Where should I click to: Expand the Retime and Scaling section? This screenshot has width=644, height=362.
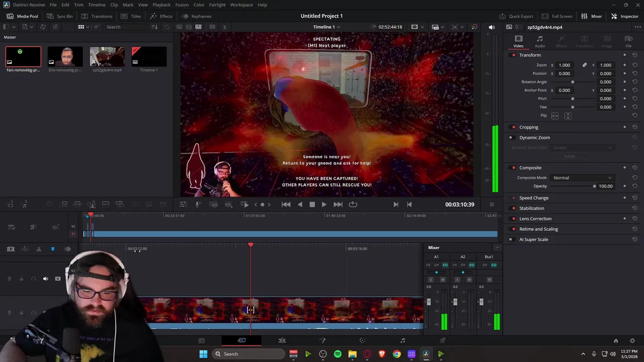(x=538, y=229)
